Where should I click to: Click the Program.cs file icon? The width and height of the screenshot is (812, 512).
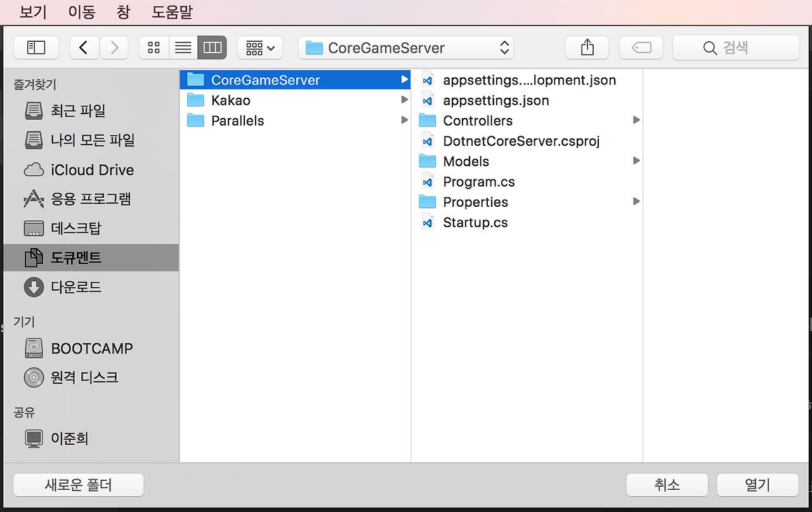pyautogui.click(x=428, y=181)
